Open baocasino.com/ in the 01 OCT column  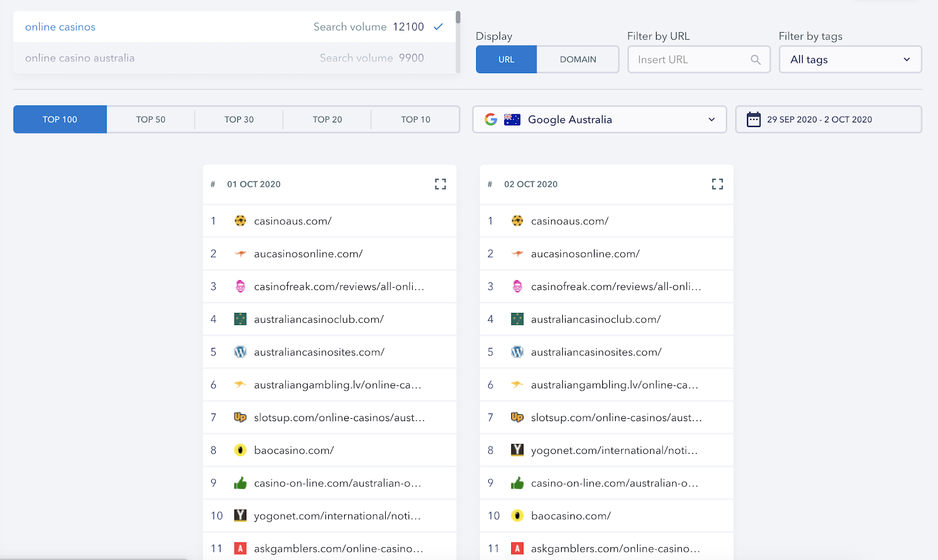click(294, 450)
